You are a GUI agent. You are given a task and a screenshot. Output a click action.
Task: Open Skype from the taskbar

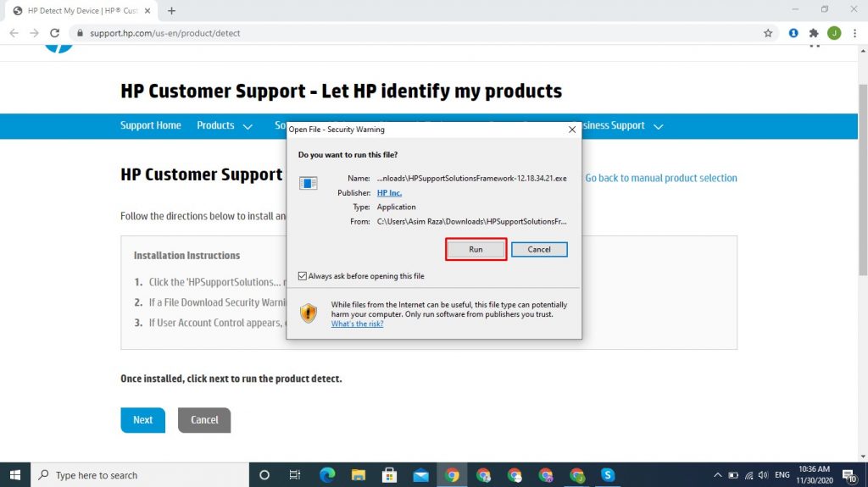tap(608, 475)
